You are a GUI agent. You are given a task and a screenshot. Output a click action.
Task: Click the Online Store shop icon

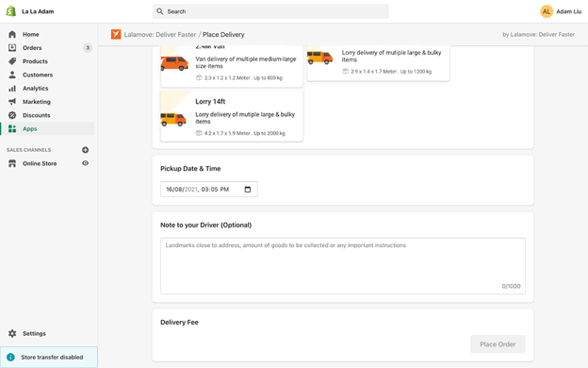(x=12, y=163)
